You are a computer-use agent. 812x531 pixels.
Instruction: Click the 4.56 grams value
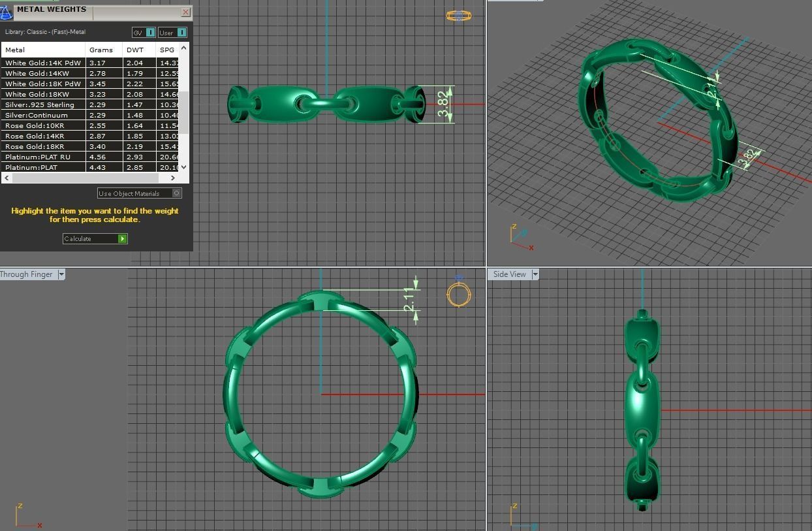pos(97,157)
